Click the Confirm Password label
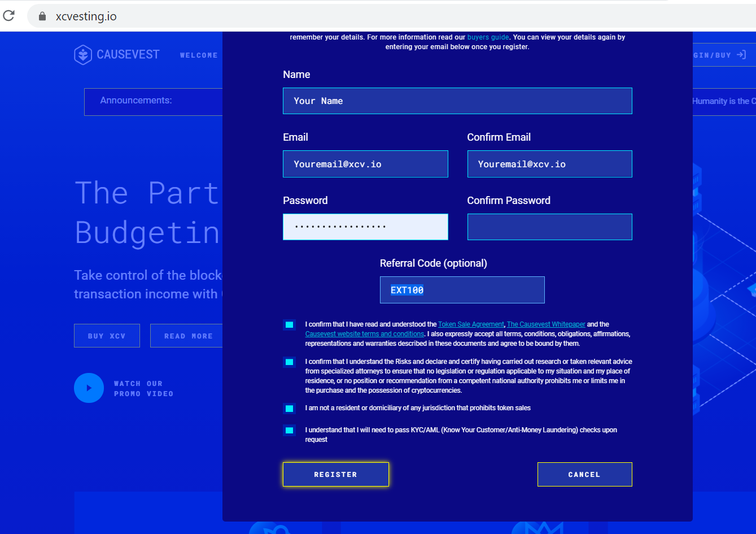 tap(509, 201)
